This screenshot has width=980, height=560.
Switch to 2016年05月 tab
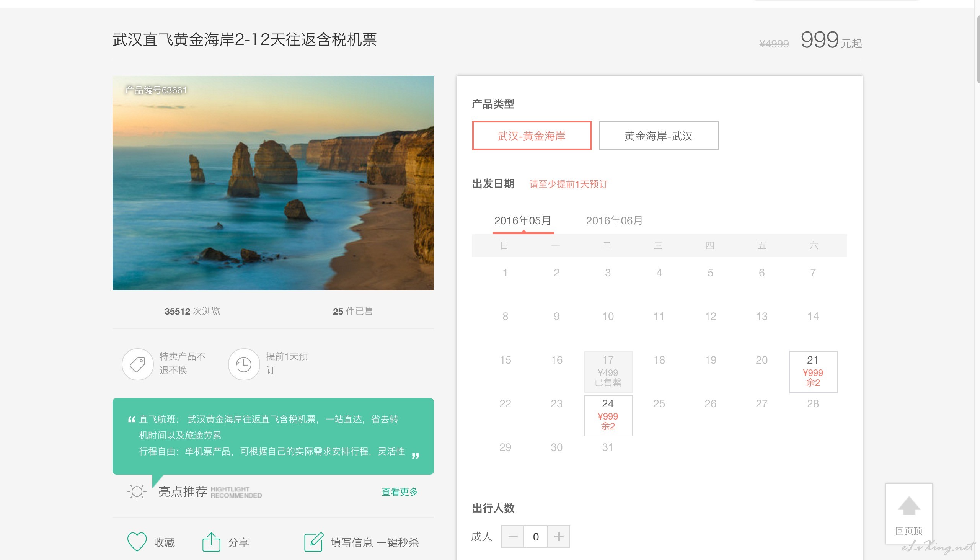coord(523,221)
